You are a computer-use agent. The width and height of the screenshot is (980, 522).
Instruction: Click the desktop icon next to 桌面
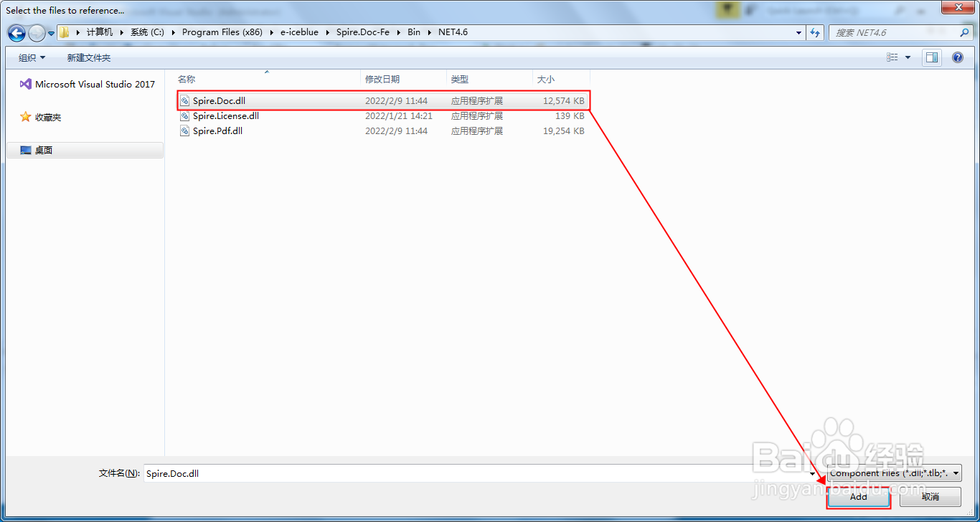coord(26,150)
